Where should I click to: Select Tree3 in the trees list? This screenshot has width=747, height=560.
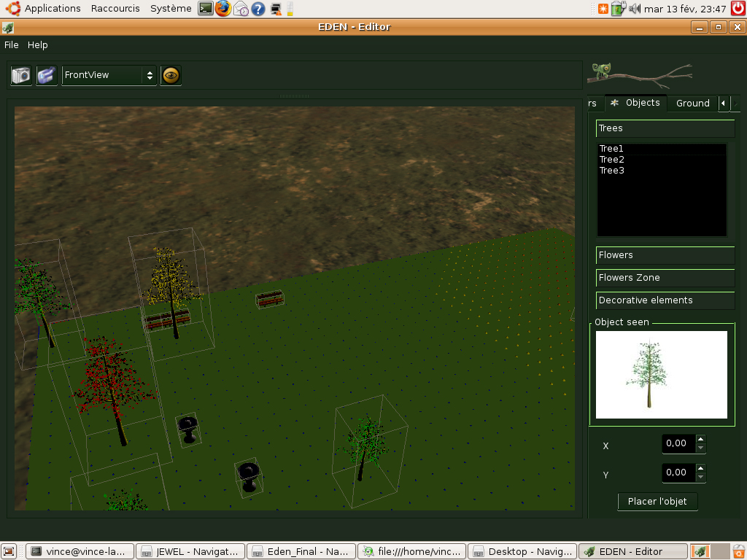tap(662, 171)
